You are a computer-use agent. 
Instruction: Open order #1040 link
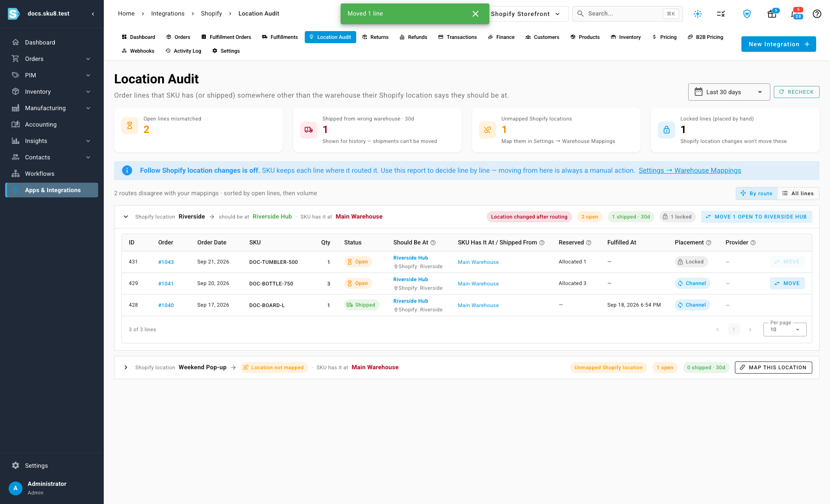pyautogui.click(x=166, y=305)
